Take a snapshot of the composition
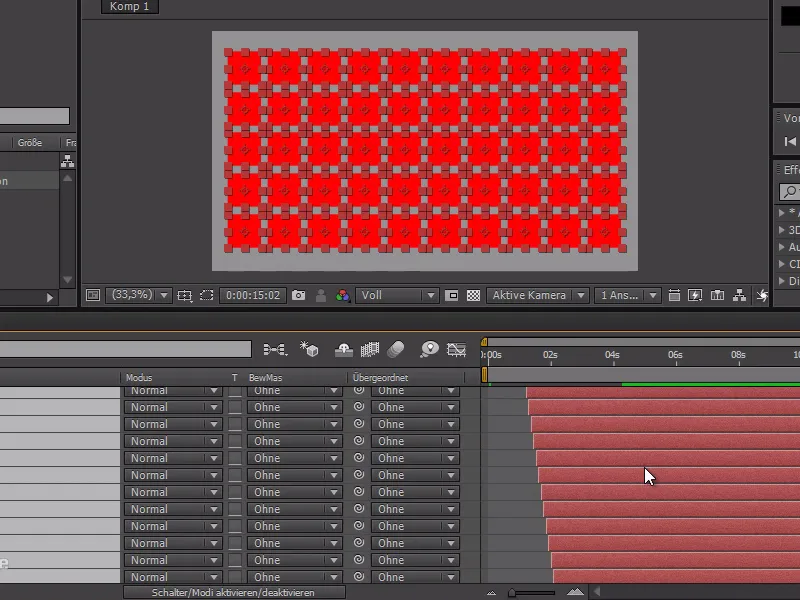This screenshot has width=800, height=600. tap(299, 295)
